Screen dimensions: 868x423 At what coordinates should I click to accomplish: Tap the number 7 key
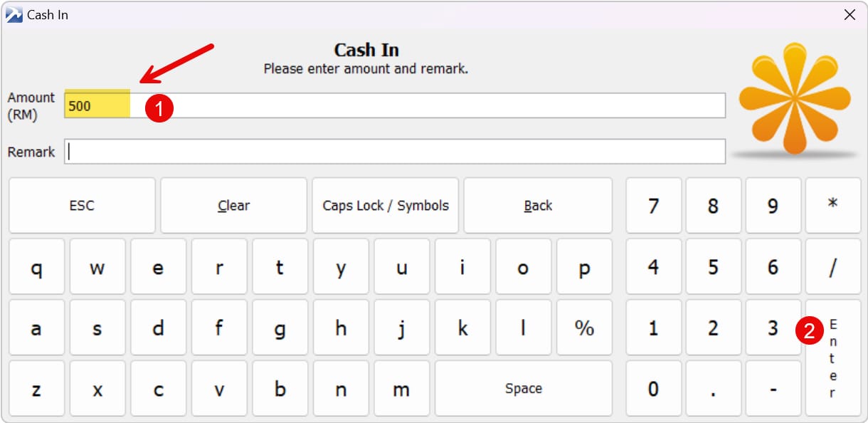[653, 206]
